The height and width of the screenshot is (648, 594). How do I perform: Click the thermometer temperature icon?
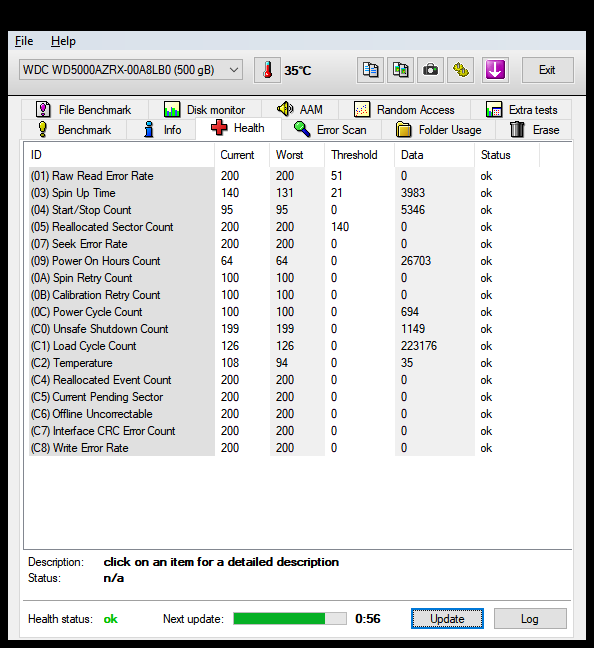[x=267, y=70]
